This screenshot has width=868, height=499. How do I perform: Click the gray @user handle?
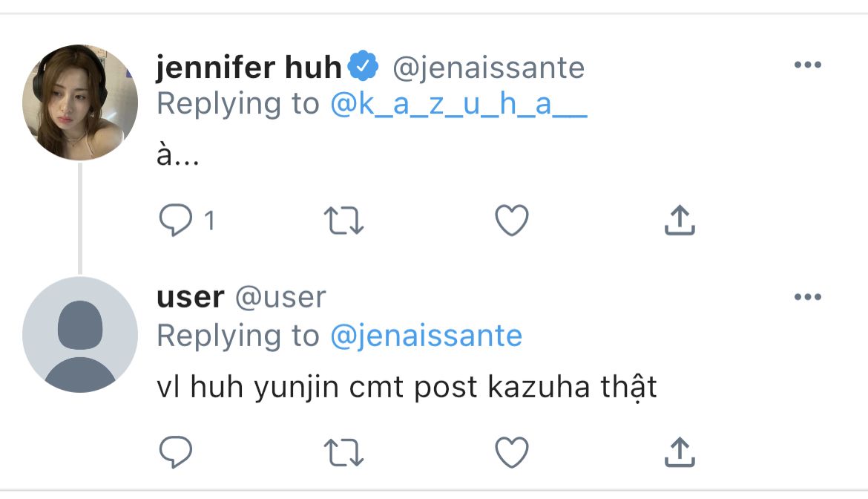[x=280, y=298]
